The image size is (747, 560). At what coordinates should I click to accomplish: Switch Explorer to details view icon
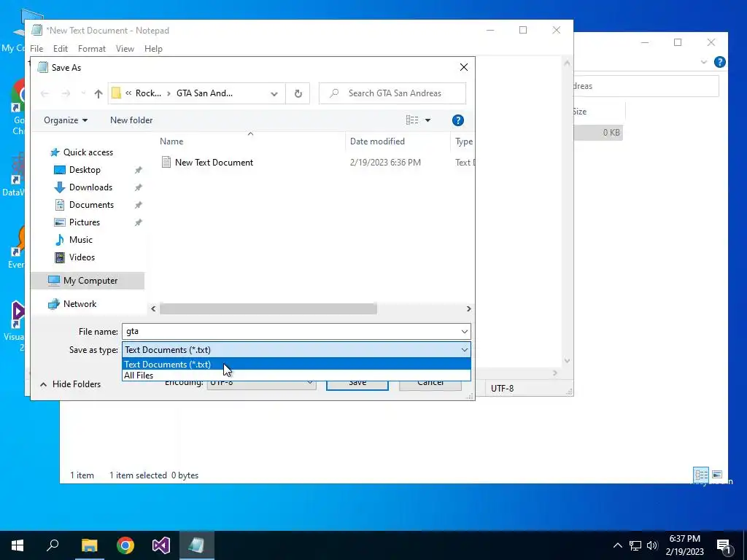click(x=701, y=475)
